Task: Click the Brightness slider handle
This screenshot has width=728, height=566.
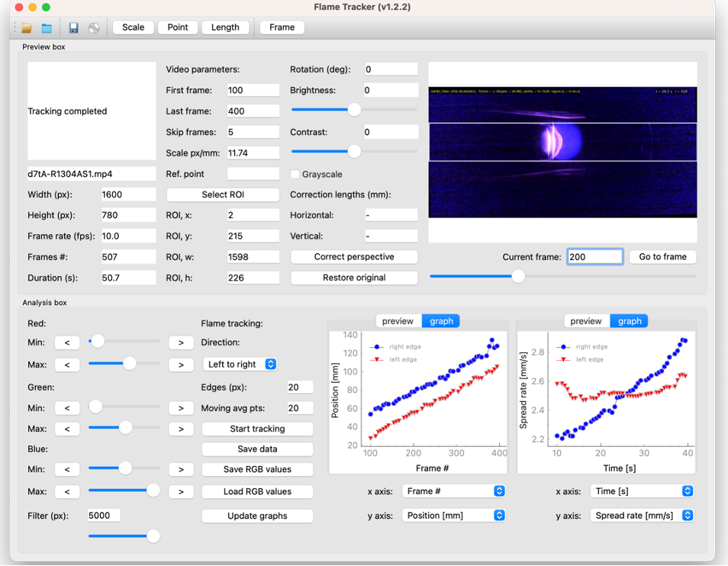Action: 354,110
